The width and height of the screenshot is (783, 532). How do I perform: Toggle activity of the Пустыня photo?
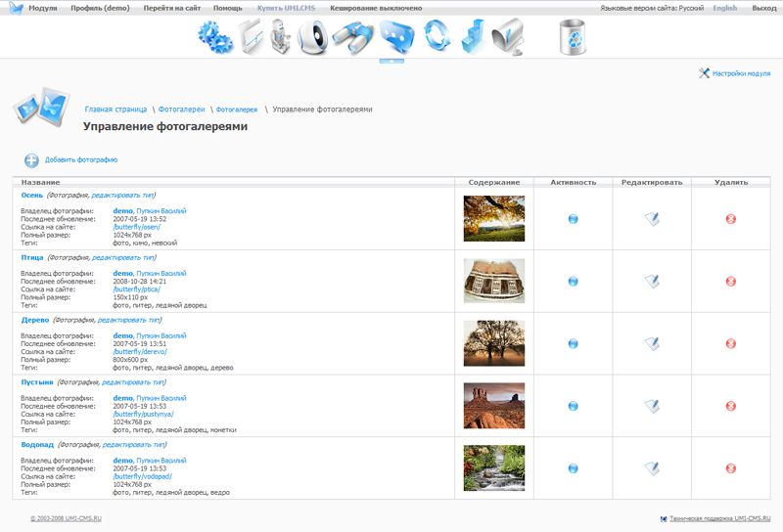click(x=574, y=406)
